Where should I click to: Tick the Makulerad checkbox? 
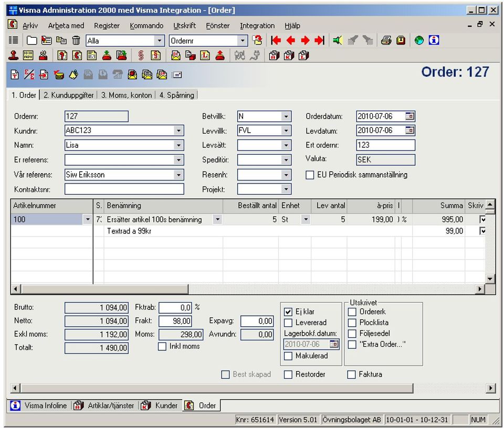coord(288,356)
